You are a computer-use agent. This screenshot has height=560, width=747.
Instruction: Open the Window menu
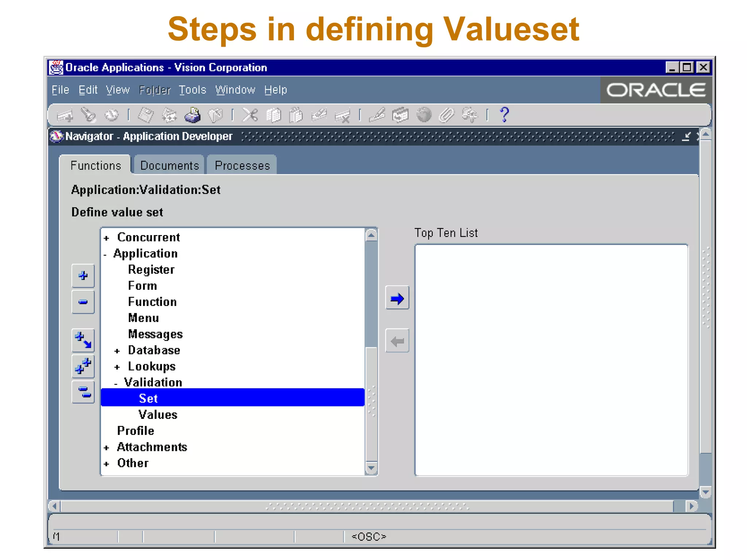235,90
